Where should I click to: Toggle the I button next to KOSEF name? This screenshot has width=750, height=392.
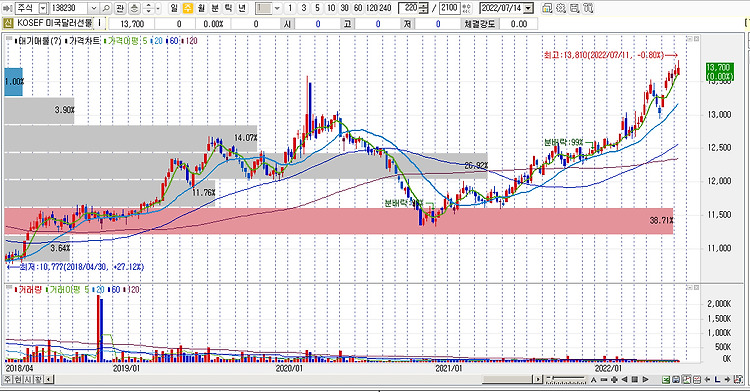[x=99, y=23]
